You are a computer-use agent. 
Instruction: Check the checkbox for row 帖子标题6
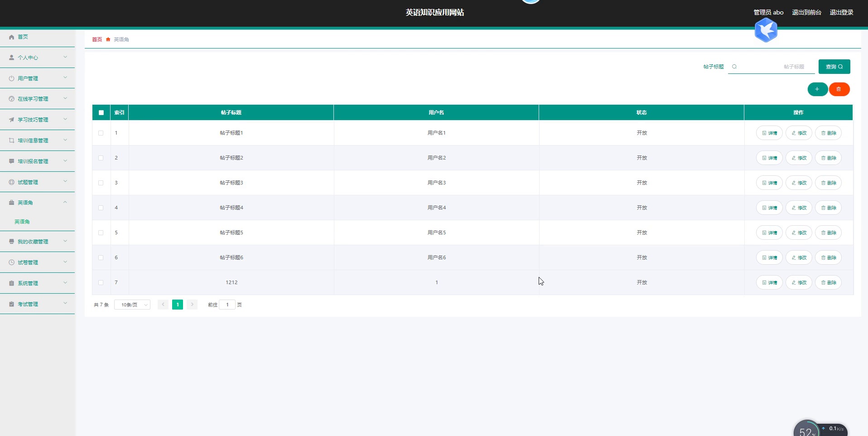[x=101, y=257]
